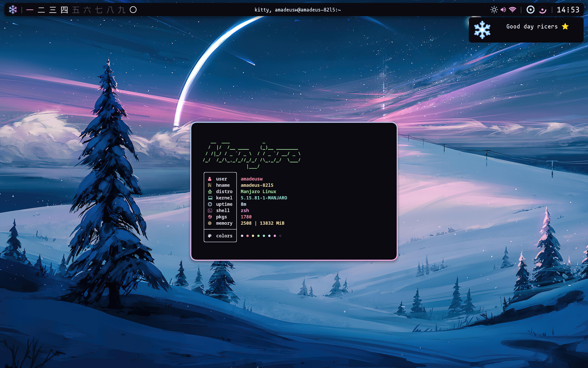Open the brightness sun icon
This screenshot has width=588, height=368.
pos(494,10)
